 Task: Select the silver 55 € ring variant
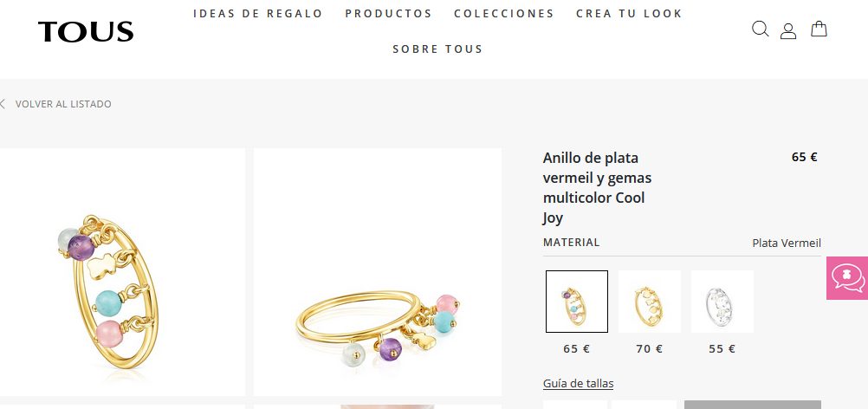(x=722, y=302)
